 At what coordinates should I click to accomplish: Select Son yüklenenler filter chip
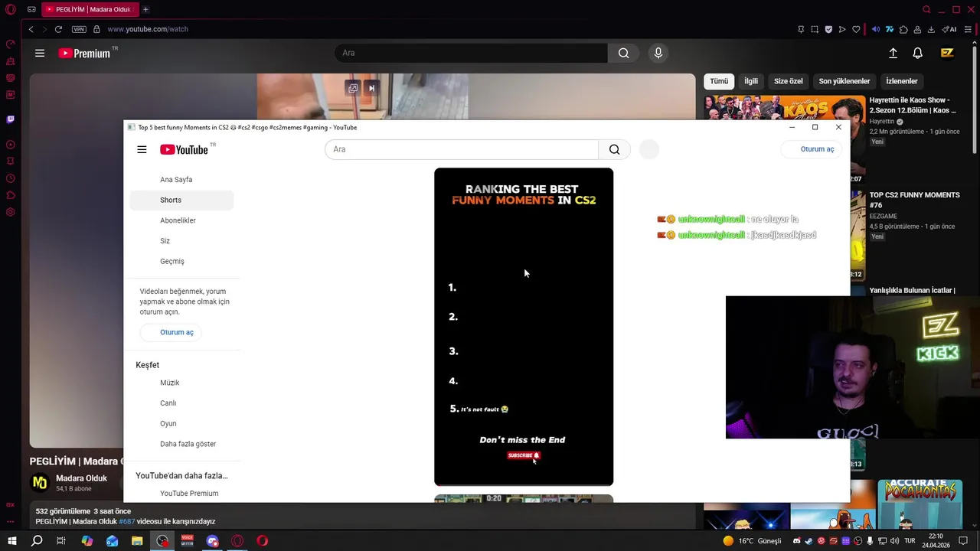[x=844, y=81]
